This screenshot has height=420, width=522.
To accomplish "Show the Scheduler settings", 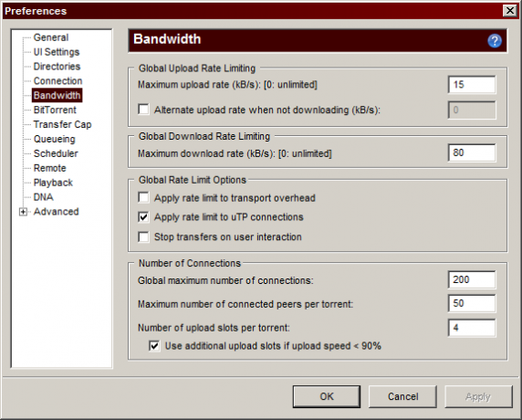I will point(56,153).
